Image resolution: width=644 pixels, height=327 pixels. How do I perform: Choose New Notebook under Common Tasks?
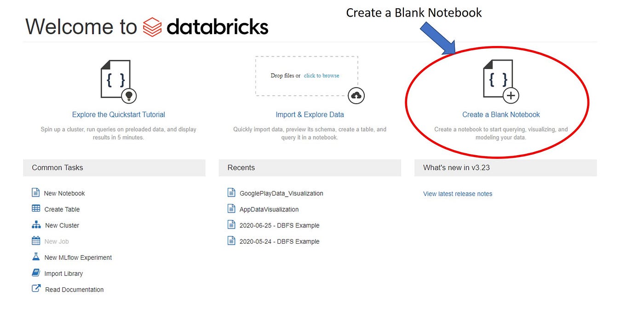[x=64, y=193]
